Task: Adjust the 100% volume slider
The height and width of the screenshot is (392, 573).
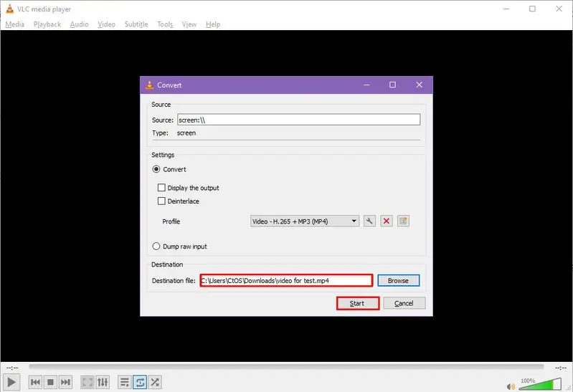Action: point(540,384)
